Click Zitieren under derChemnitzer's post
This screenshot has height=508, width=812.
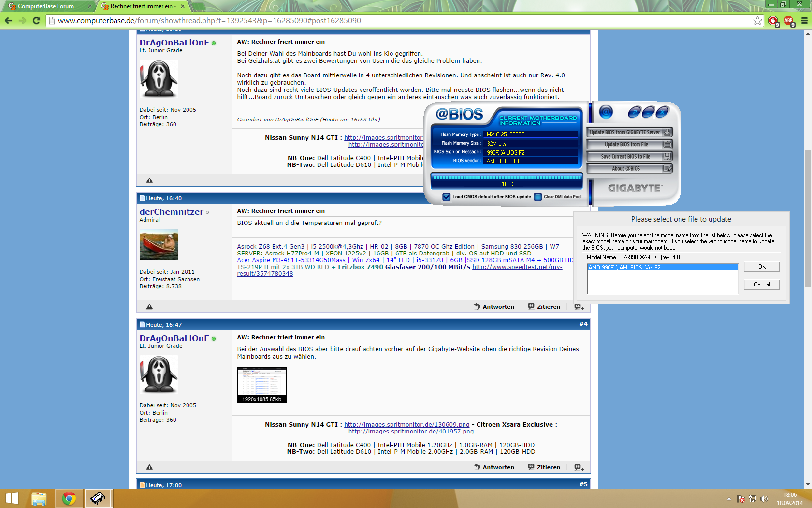tap(544, 307)
